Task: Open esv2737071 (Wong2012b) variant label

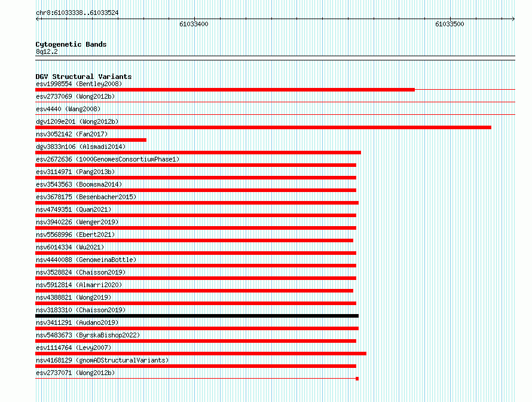Action: click(x=75, y=373)
